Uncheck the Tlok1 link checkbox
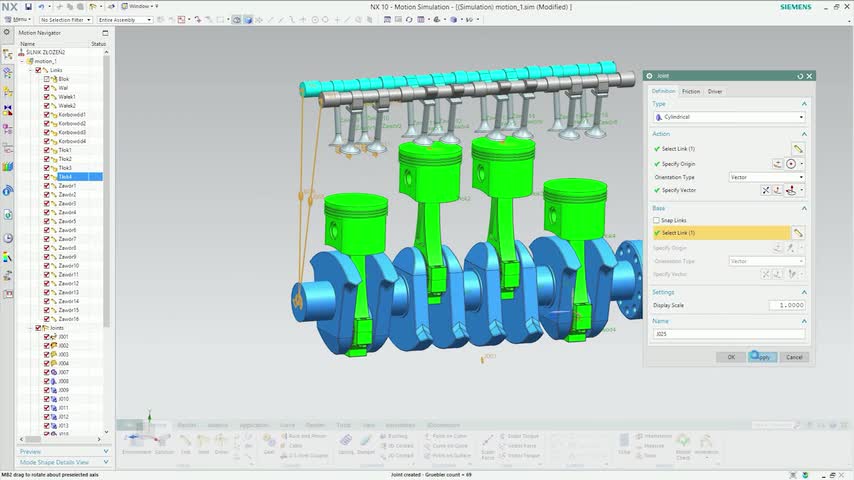Screen dimensions: 854x480 [46, 150]
